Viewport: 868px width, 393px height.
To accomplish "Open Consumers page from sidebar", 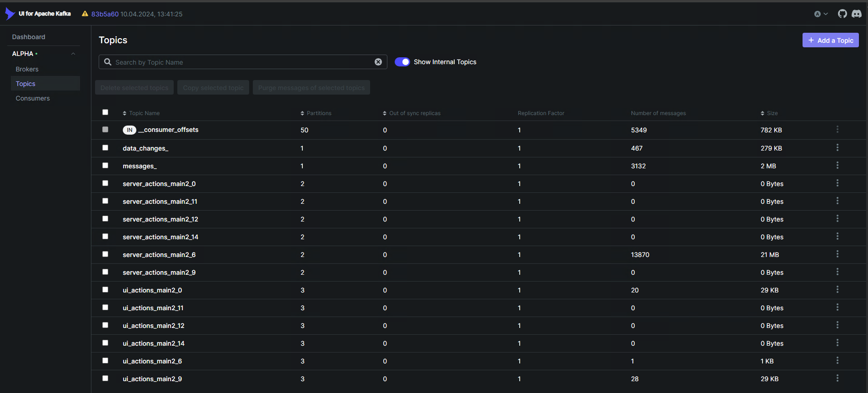I will [33, 98].
